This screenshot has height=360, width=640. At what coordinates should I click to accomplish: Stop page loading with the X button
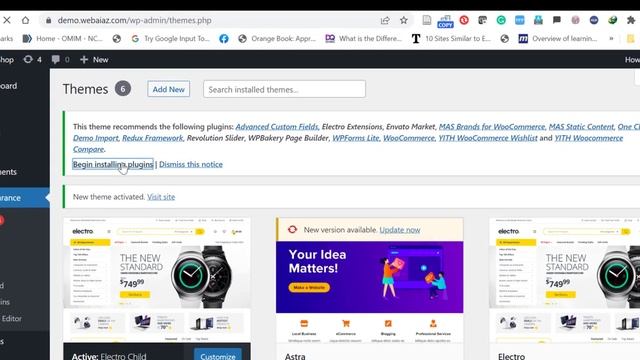click(x=7, y=20)
